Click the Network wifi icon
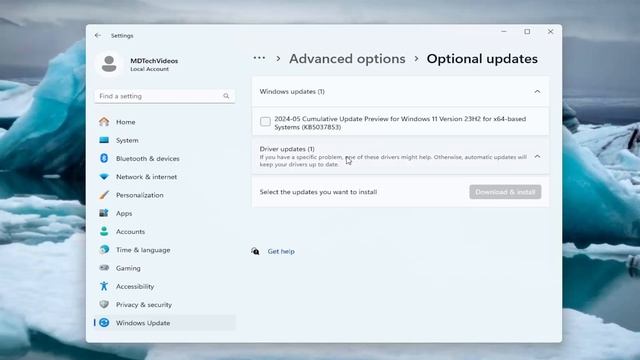The width and height of the screenshot is (640, 360). (x=104, y=177)
